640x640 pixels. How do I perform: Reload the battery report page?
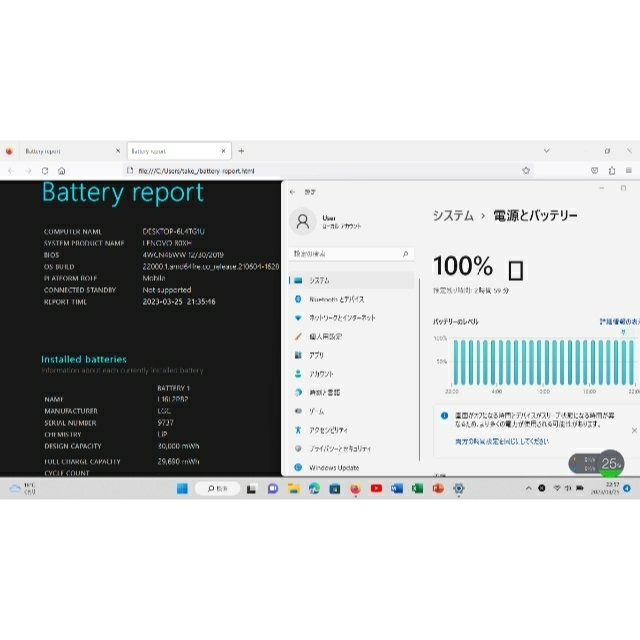(45, 171)
